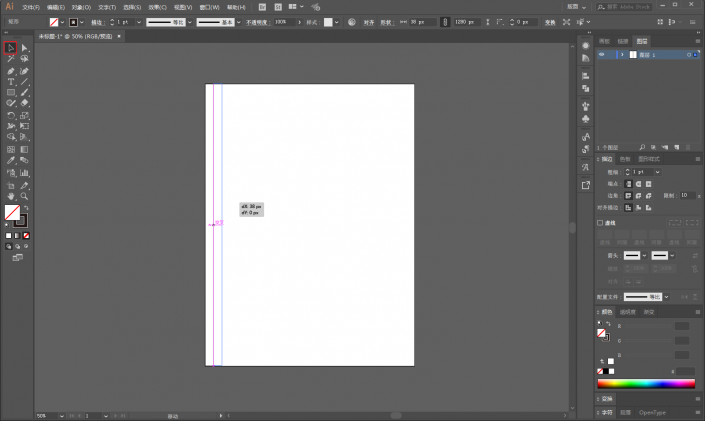Select the Column Graph tool
This screenshot has width=705, height=421.
click(x=24, y=173)
